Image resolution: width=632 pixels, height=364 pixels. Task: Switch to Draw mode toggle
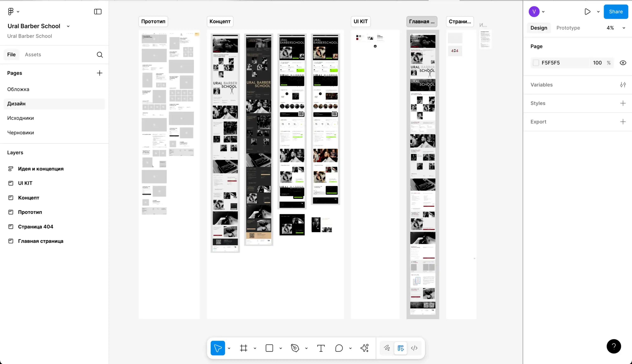click(387, 348)
